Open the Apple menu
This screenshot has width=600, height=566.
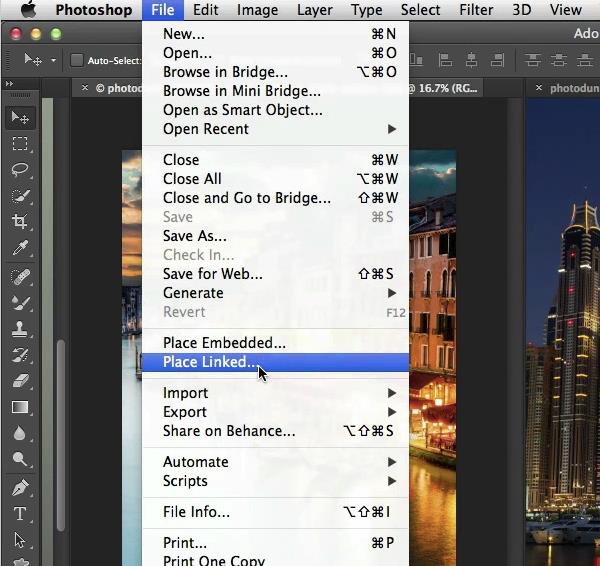coord(27,10)
